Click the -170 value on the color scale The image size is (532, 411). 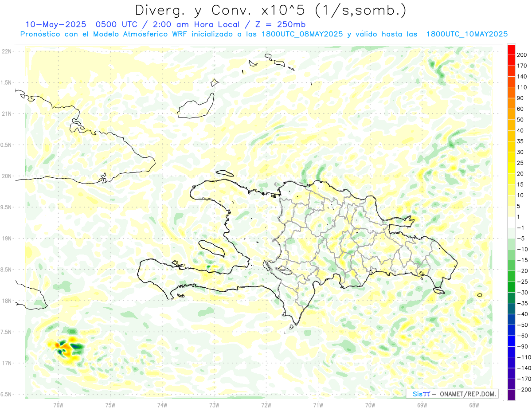524,379
